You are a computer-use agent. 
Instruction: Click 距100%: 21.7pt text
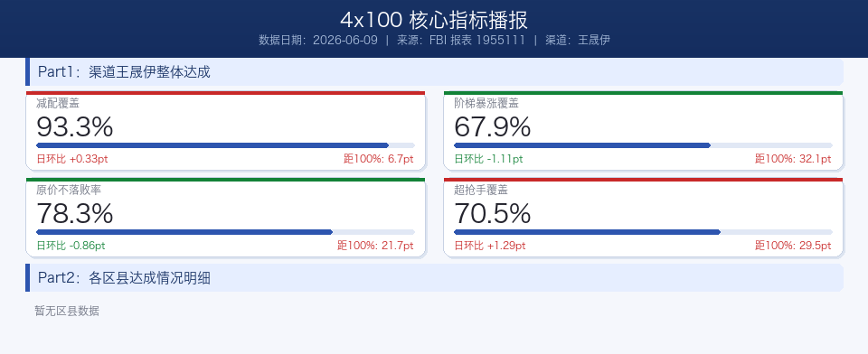click(x=376, y=247)
